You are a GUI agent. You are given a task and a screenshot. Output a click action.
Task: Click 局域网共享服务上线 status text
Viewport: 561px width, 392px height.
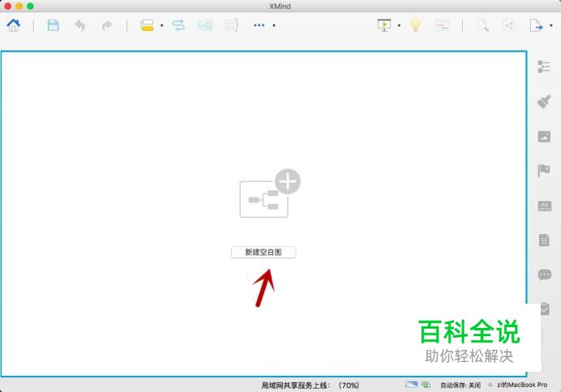click(x=296, y=386)
